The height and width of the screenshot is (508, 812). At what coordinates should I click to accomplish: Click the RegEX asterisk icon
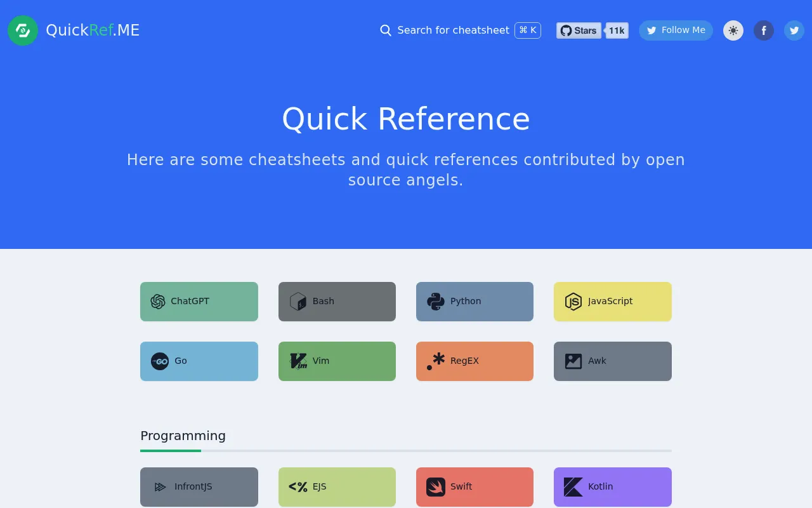point(436,361)
